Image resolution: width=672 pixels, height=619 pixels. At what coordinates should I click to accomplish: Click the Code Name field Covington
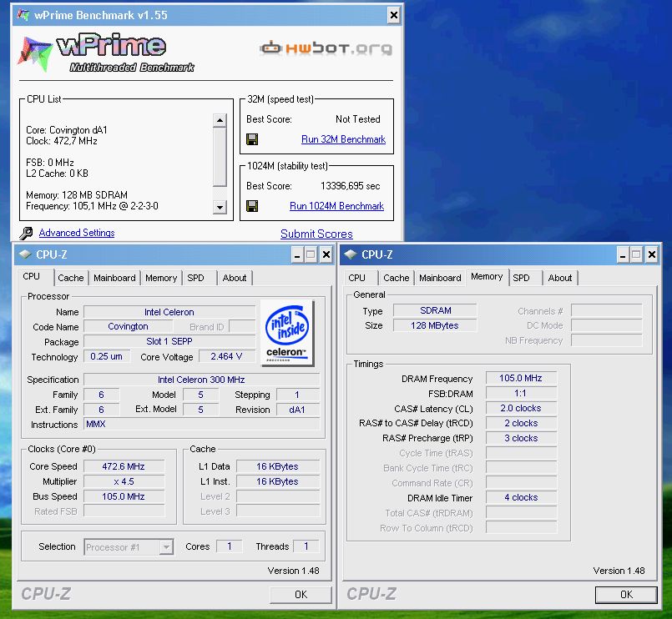(128, 326)
